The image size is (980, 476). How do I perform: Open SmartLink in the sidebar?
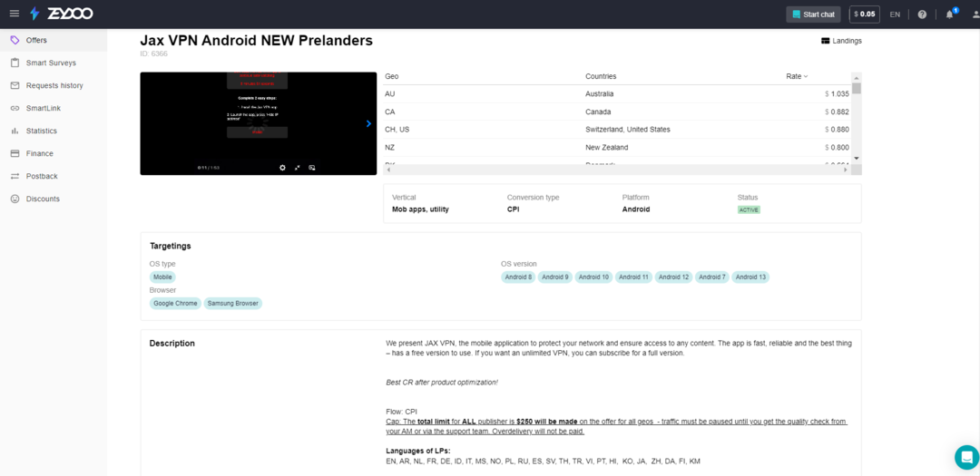(54, 108)
